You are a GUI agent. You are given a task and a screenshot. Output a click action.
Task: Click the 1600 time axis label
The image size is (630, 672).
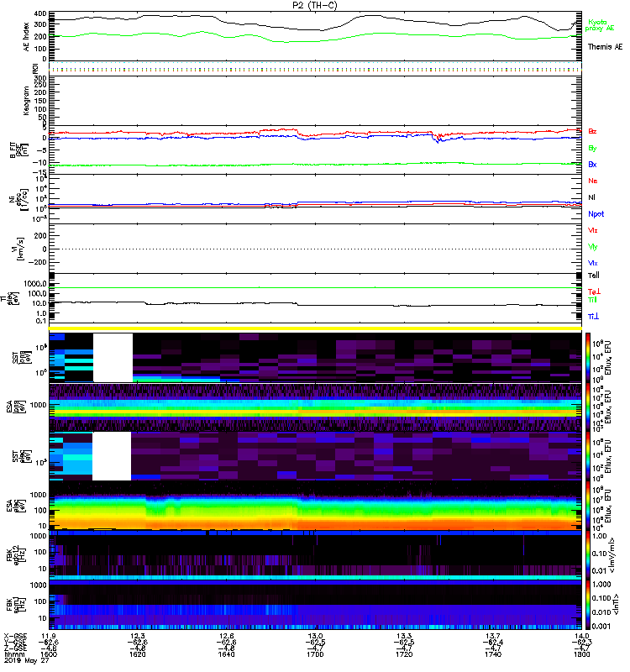coord(49,654)
